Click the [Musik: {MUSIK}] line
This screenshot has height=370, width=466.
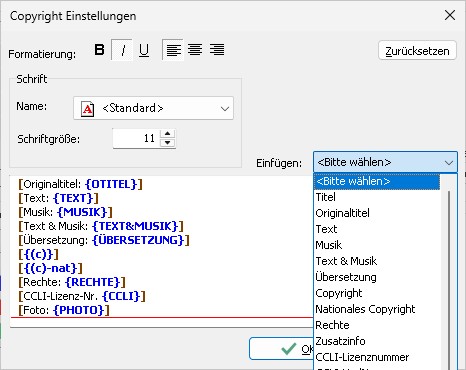(66, 212)
